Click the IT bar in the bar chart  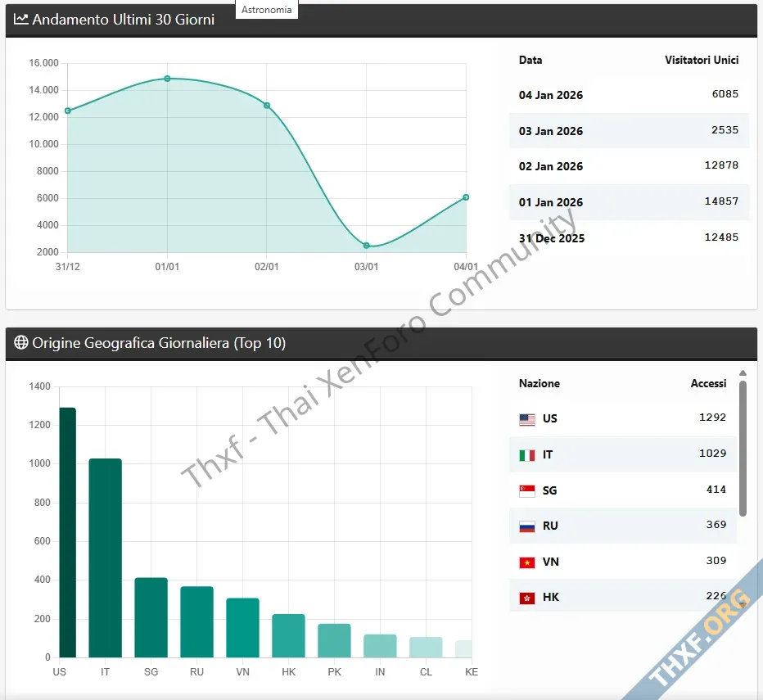[x=105, y=558]
